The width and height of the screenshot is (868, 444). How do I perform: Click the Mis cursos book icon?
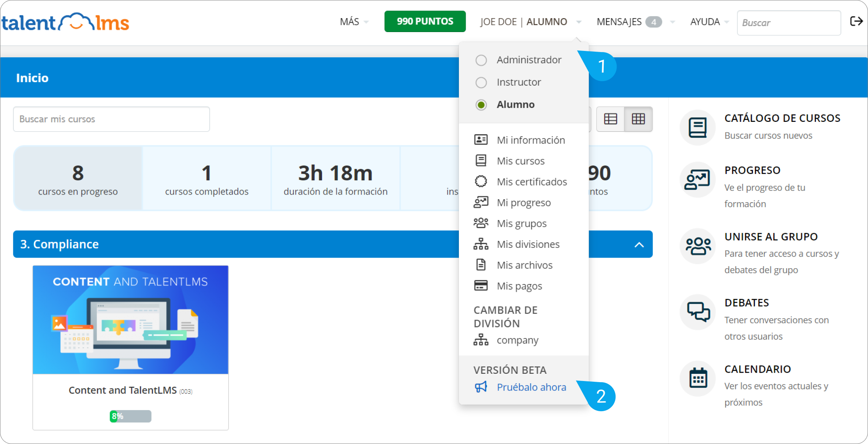click(x=481, y=161)
